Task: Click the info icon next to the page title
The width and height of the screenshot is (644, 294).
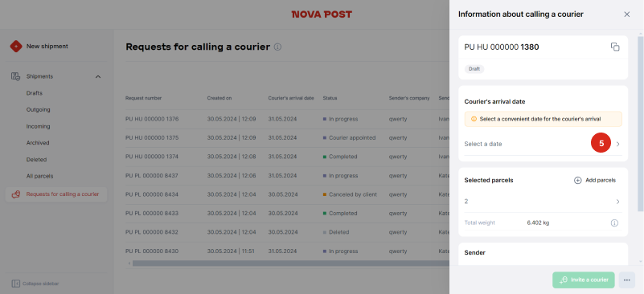Action: [277, 47]
